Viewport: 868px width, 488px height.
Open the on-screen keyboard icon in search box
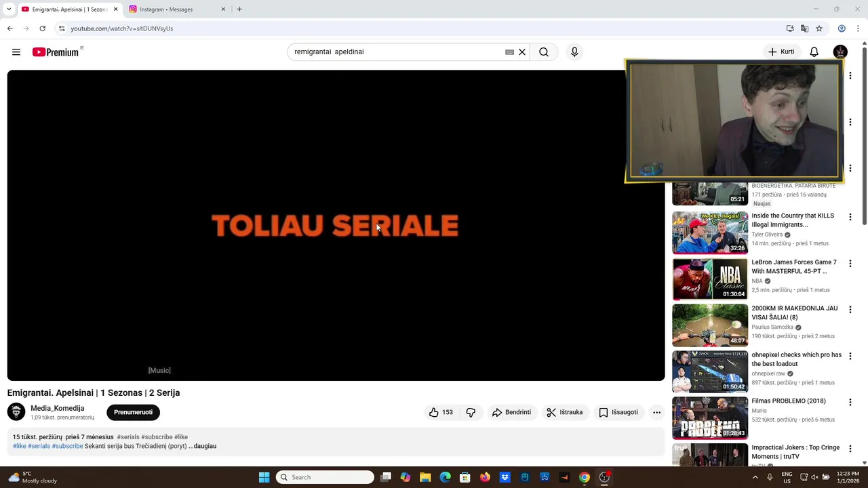(509, 52)
